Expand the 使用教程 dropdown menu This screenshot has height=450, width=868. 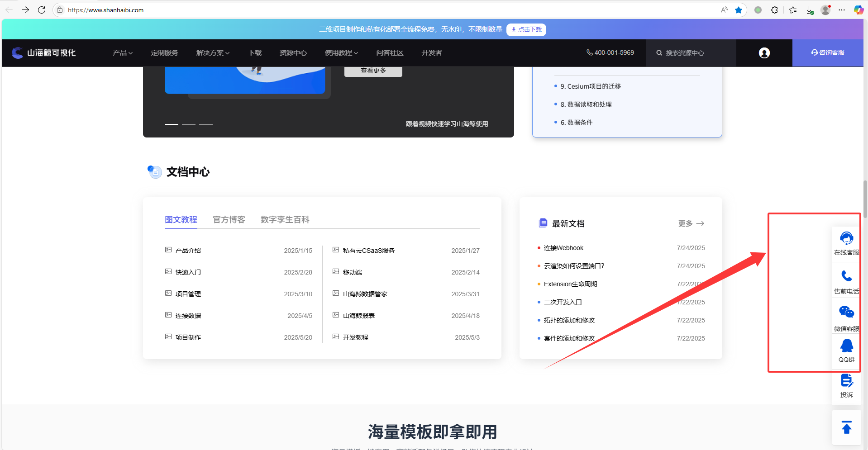(341, 53)
